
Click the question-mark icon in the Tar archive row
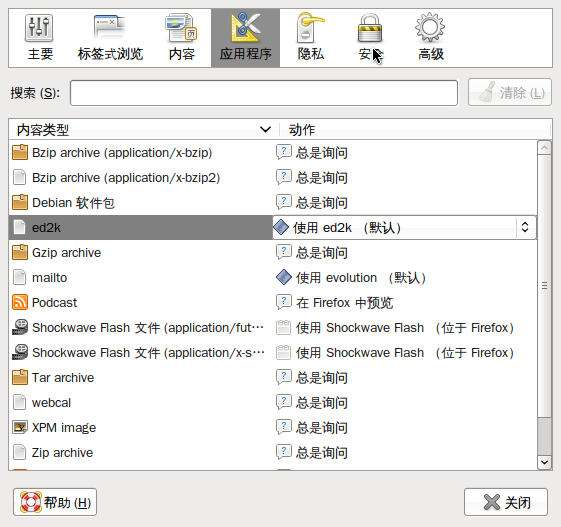pyautogui.click(x=284, y=377)
